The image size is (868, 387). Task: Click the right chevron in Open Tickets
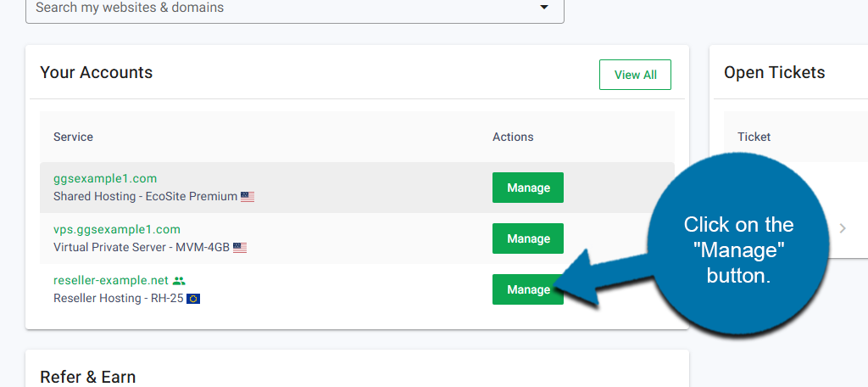pos(842,227)
